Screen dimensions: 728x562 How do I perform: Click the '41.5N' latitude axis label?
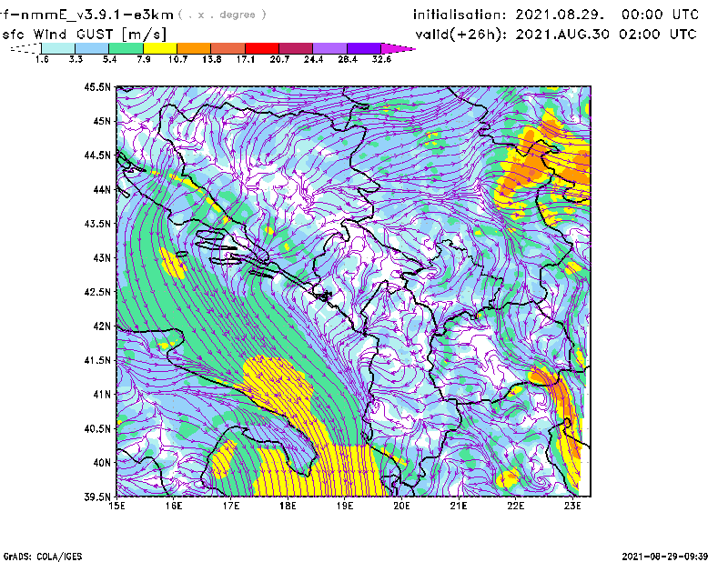97,360
